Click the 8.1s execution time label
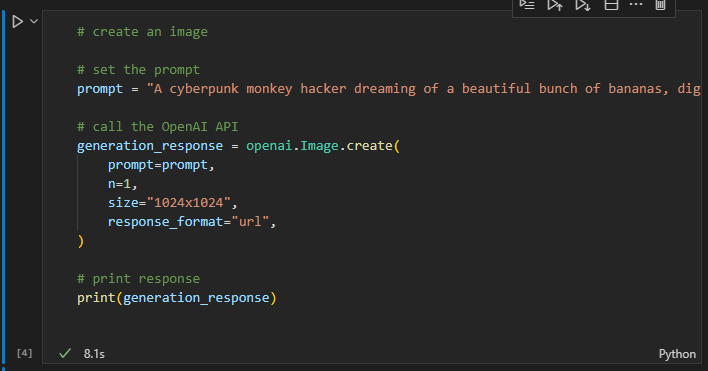708x371 pixels. (94, 354)
